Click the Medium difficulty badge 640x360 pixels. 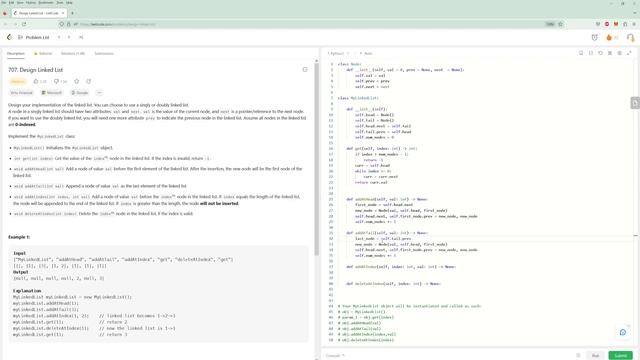(18, 81)
